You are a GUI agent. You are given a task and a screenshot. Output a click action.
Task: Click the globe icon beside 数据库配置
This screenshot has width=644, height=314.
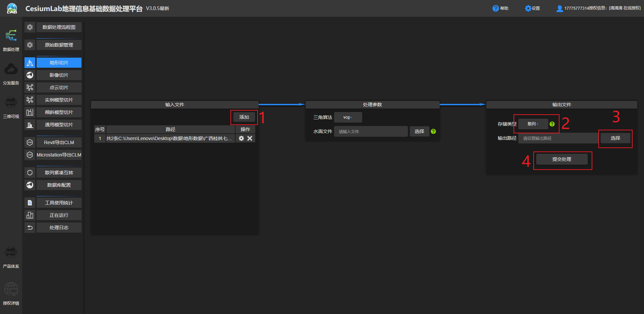click(x=30, y=185)
